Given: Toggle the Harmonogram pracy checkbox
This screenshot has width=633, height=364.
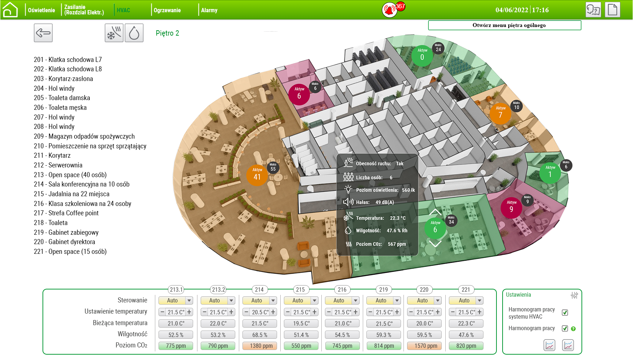Looking at the screenshot, I should pos(565,328).
